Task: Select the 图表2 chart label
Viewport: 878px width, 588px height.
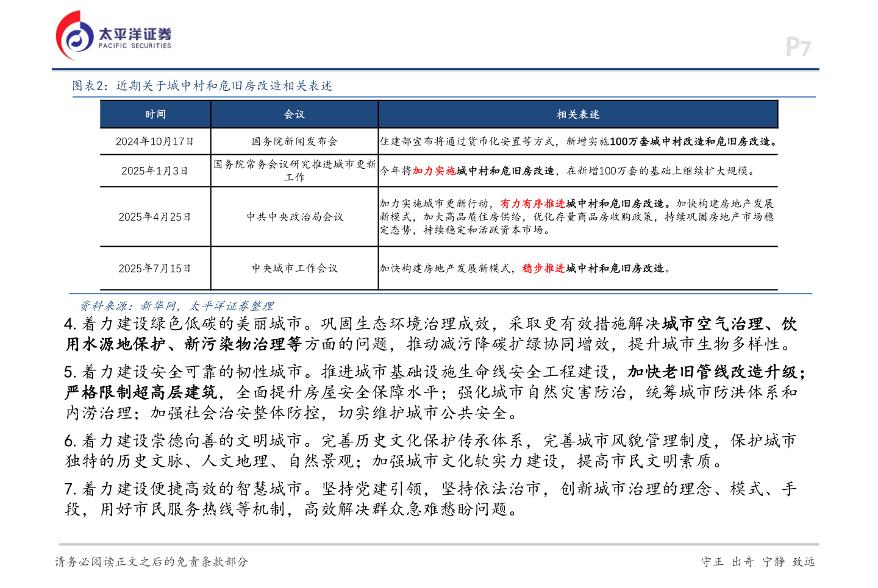Action: pyautogui.click(x=88, y=85)
